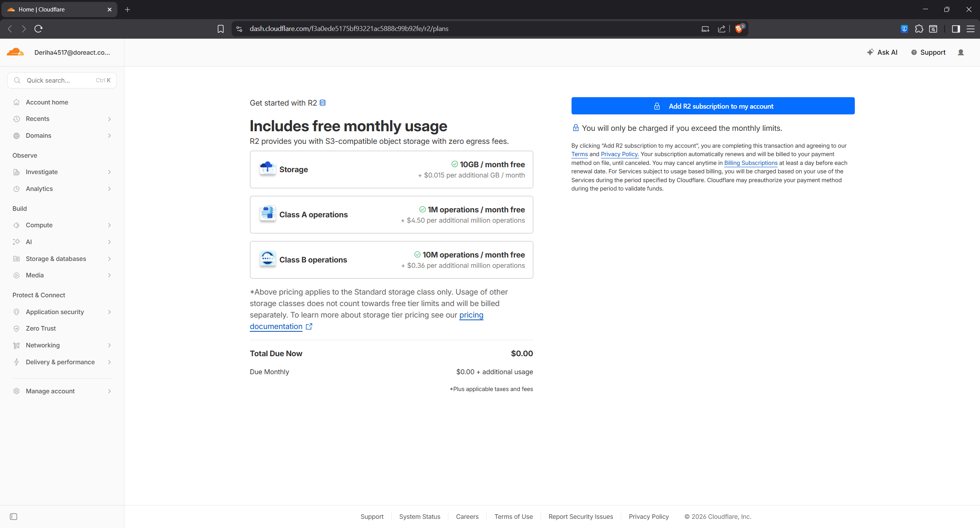Image resolution: width=980 pixels, height=528 pixels.
Task: Expand the Networking chevron
Action: click(x=109, y=345)
